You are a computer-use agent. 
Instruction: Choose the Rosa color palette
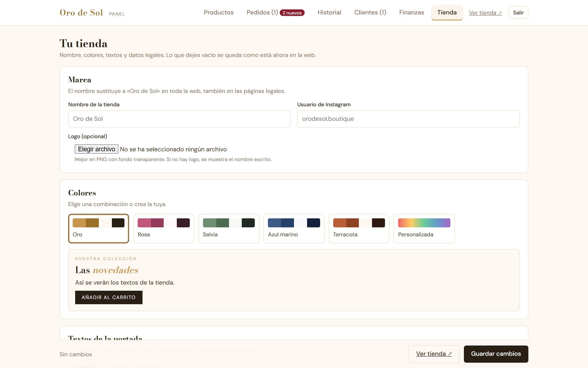click(x=163, y=228)
